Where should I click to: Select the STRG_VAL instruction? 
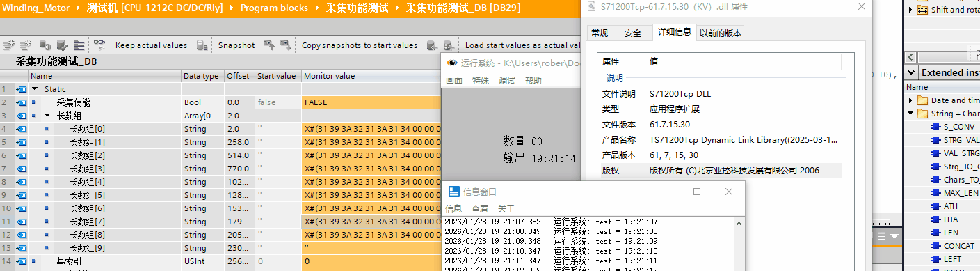pos(961,140)
